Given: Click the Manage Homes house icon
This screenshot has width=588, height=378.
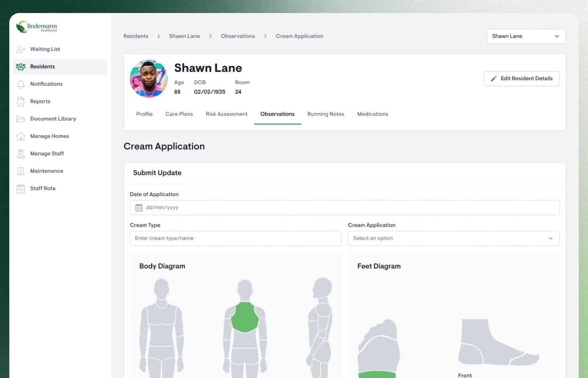Looking at the screenshot, I should tap(21, 136).
